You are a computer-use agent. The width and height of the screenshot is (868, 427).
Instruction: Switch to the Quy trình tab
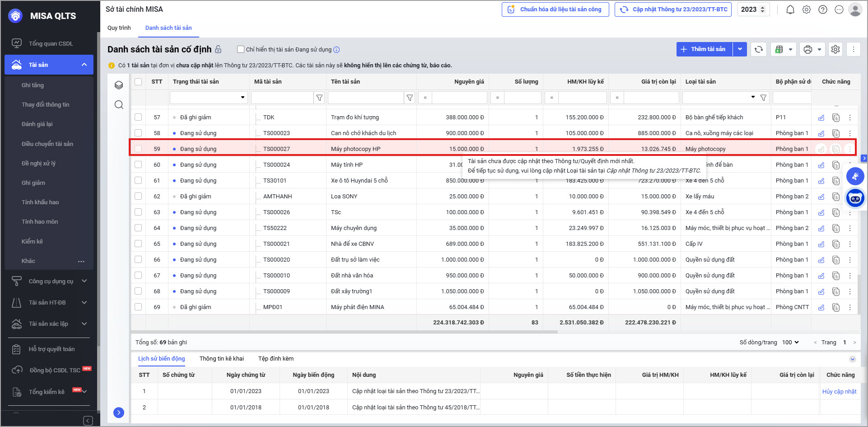pyautogui.click(x=119, y=28)
